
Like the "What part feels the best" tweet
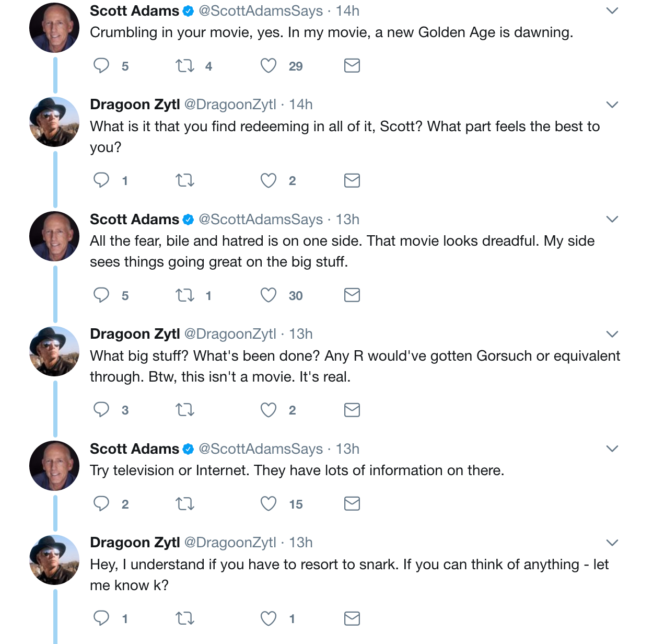point(269,180)
